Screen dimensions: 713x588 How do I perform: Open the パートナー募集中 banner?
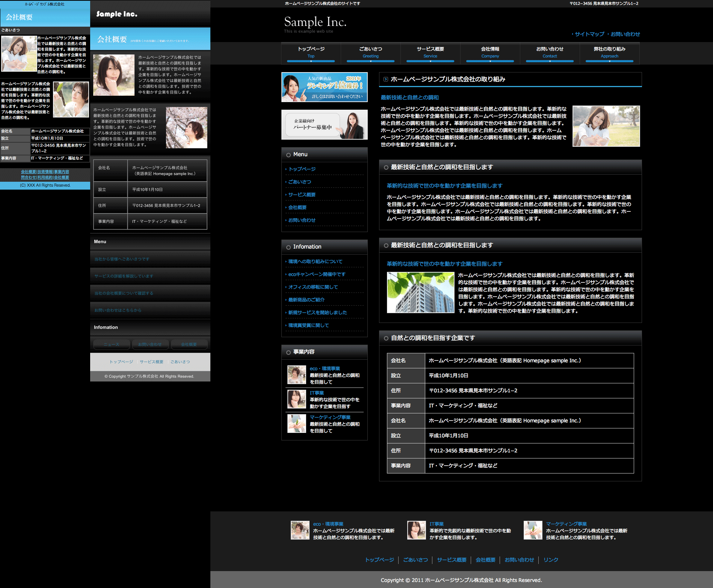tap(324, 125)
